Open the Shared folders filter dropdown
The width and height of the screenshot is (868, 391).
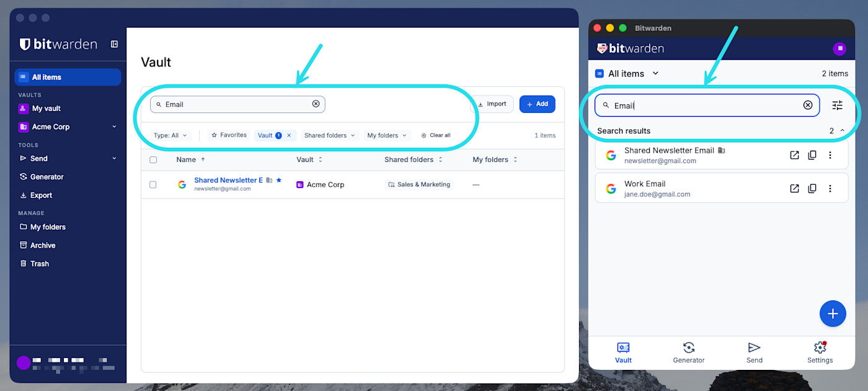tap(329, 135)
